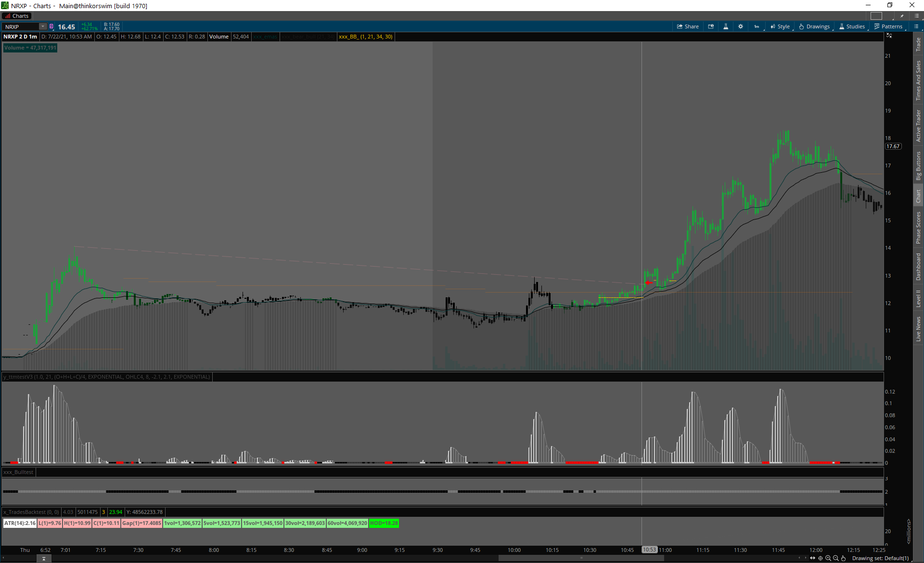Click the symbol link color icon beside NRXP

51,26
